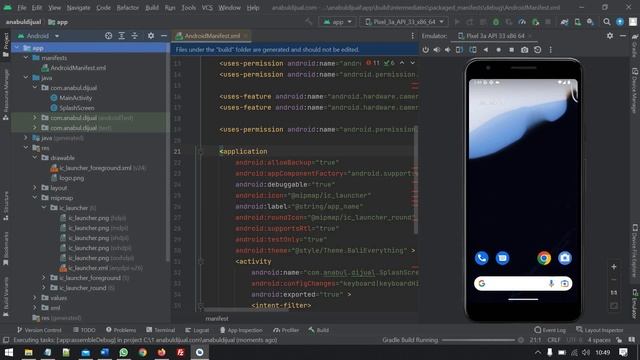640x360 pixels.
Task: Expand the values folder arrow
Action: [x=35, y=298]
